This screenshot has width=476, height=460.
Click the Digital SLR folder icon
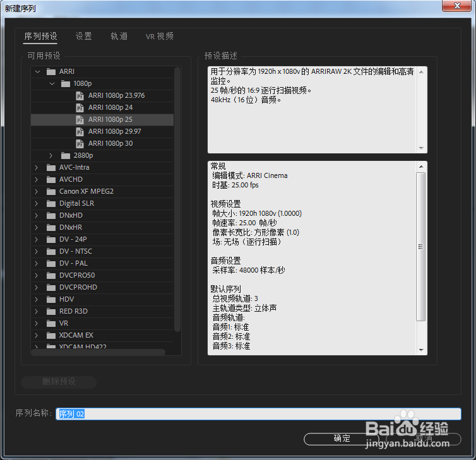(51, 204)
